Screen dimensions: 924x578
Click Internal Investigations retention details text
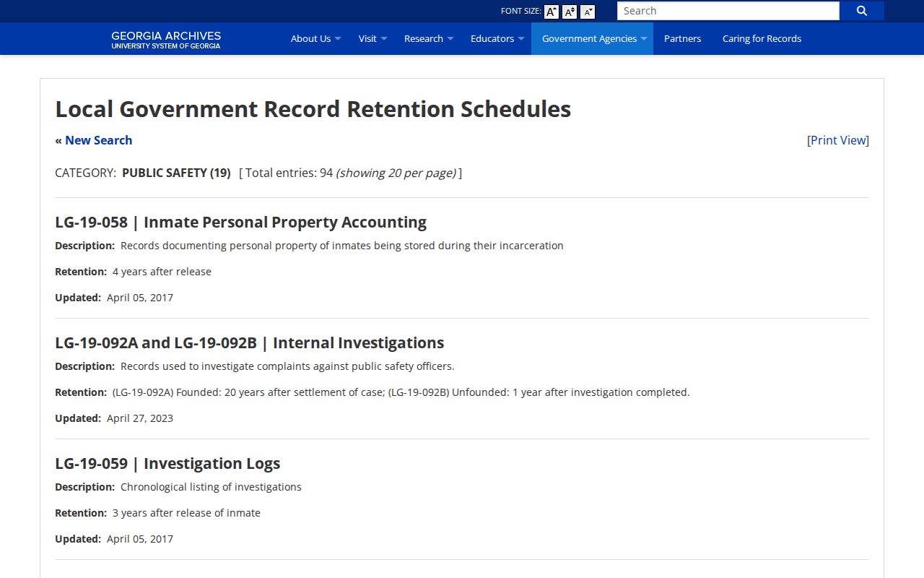(401, 392)
